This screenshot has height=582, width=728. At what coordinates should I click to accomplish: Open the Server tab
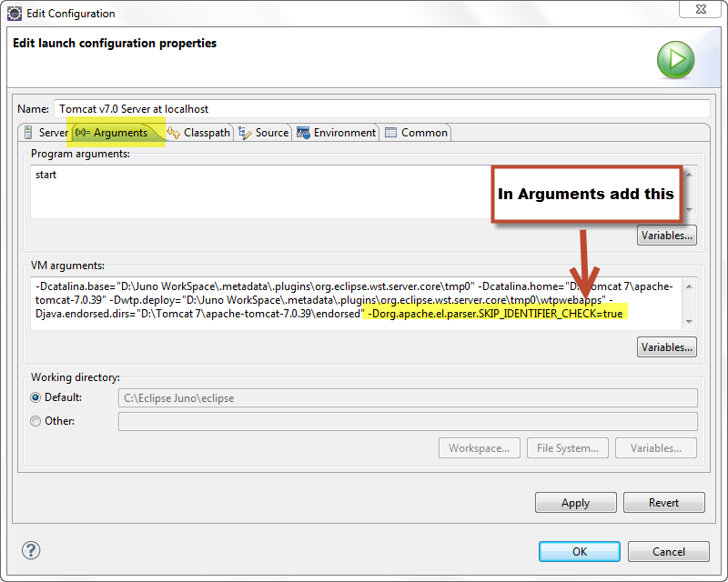coord(46,133)
